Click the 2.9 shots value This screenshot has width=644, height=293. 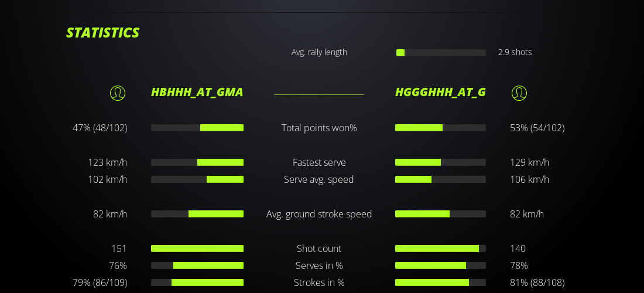515,52
